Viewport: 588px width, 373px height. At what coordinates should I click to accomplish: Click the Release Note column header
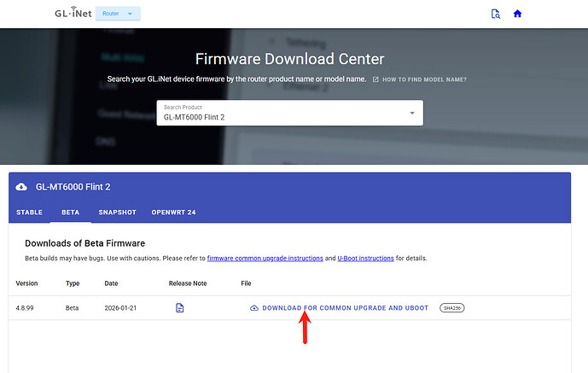[188, 283]
